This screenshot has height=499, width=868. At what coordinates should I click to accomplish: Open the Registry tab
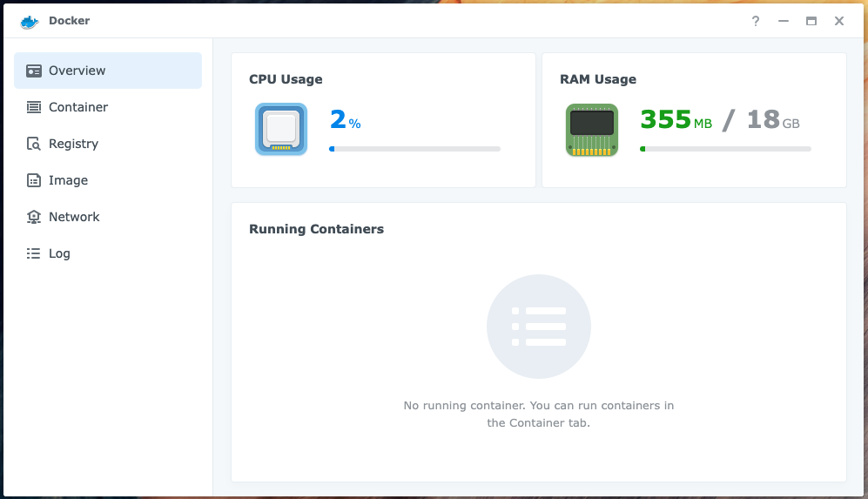(73, 144)
